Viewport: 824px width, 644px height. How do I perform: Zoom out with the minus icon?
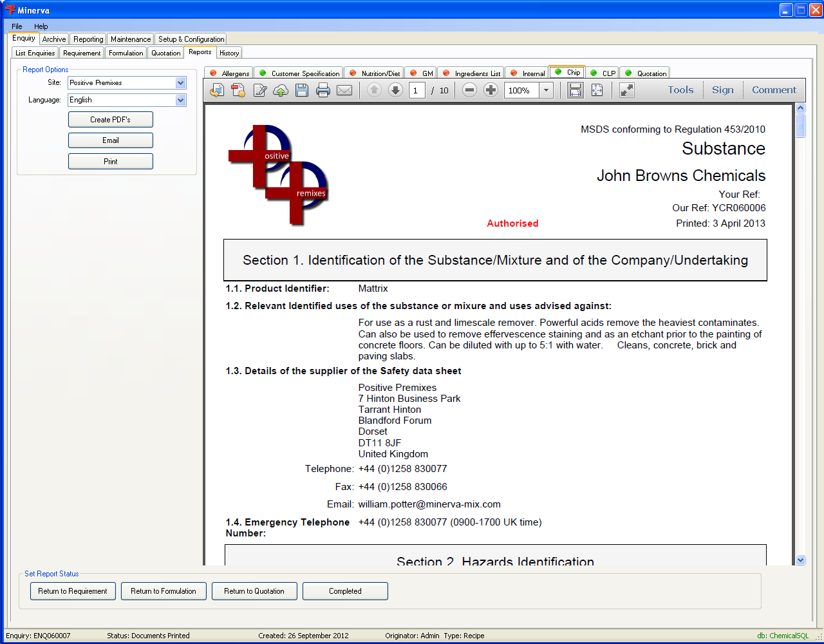tap(469, 90)
